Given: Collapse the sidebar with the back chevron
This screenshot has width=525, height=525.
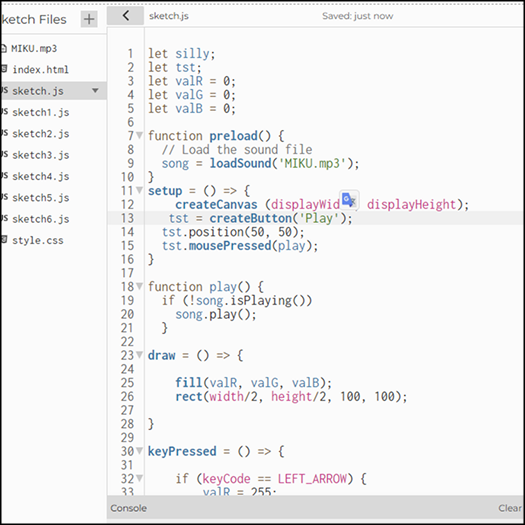Looking at the screenshot, I should (x=126, y=15).
